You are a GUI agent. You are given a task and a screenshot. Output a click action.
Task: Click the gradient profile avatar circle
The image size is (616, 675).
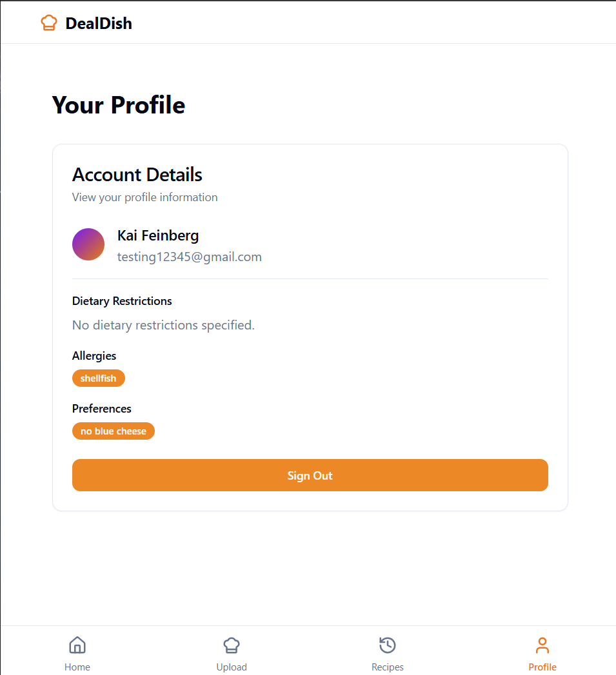[x=88, y=244]
